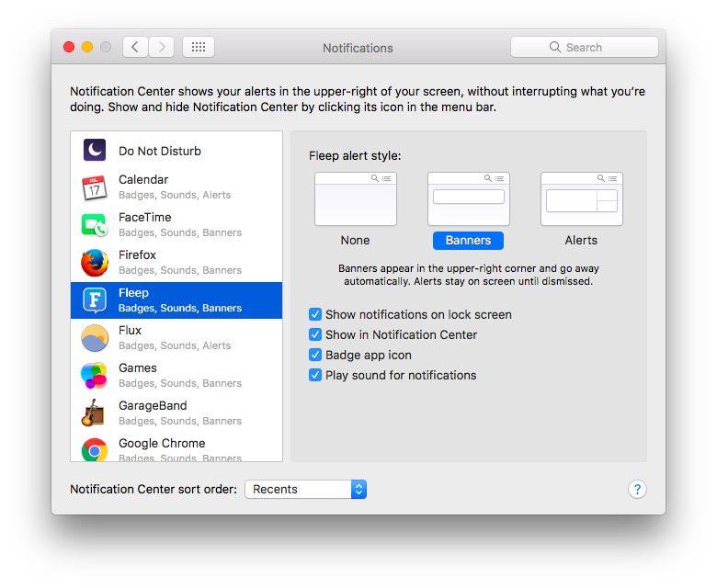Image resolution: width=717 pixels, height=588 pixels.
Task: Open the Notification Center sort order dropdown
Action: click(305, 490)
